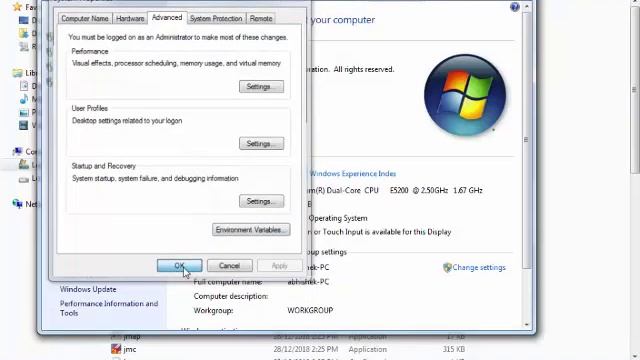Click the Computer icon in sidebar

17,151
